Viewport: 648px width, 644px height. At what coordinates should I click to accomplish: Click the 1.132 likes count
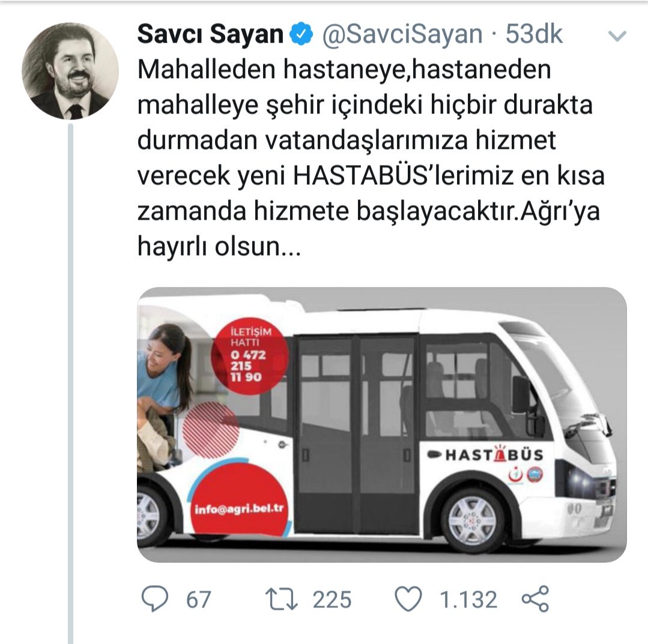[468, 600]
